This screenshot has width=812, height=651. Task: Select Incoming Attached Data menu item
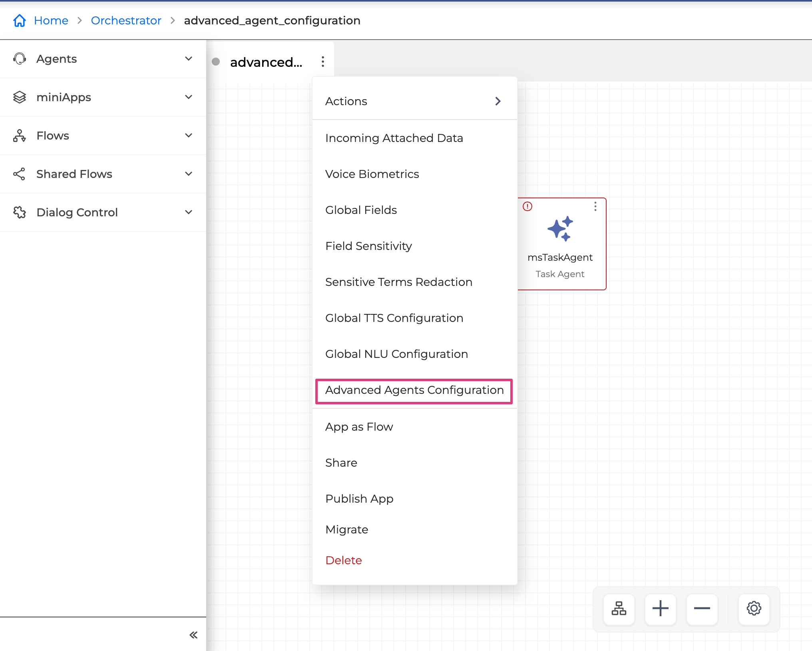415,138
